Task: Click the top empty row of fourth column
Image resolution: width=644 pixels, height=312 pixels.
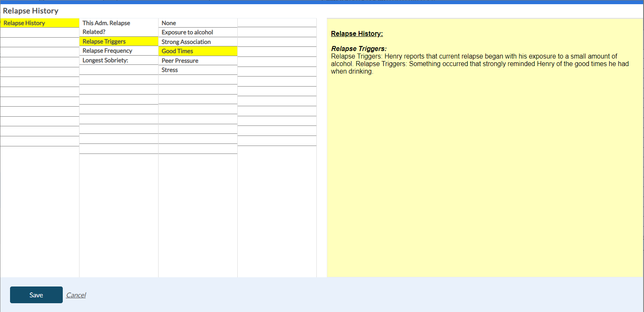Action: (277, 23)
